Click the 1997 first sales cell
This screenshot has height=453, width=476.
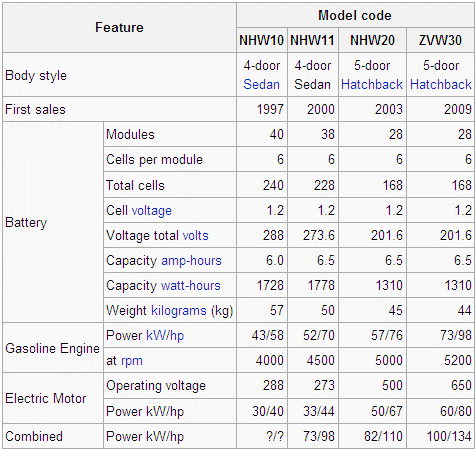pos(262,109)
